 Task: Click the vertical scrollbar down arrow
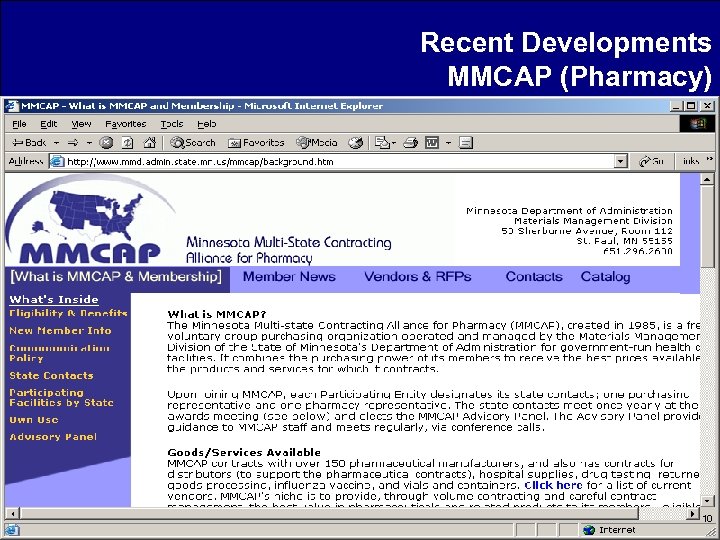click(x=707, y=501)
